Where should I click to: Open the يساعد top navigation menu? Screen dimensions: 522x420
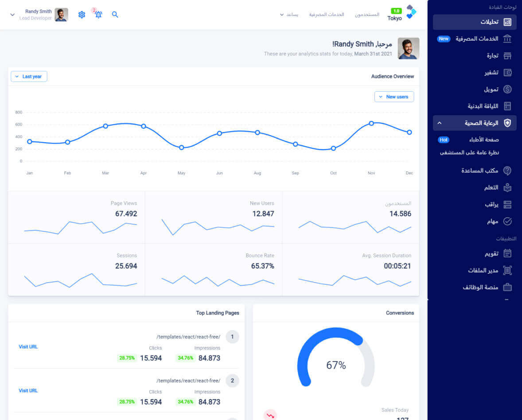tap(289, 15)
